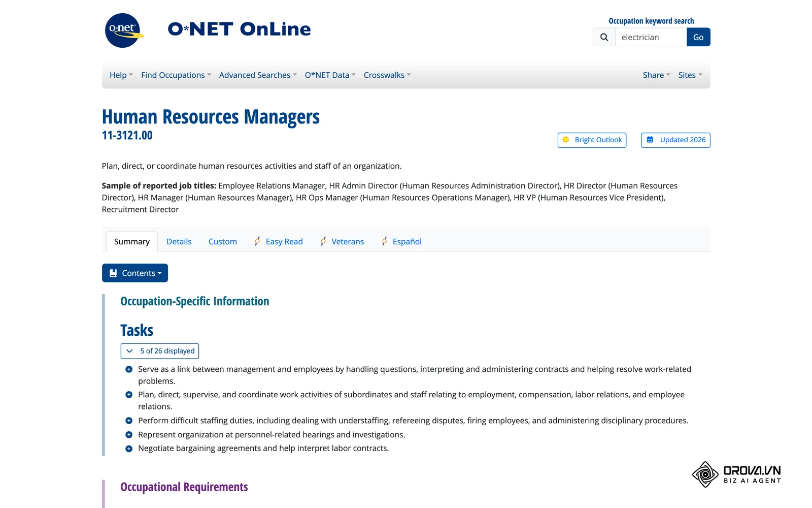Screen dimensions: 812x508
Task: Open the Español tab
Action: 401,242
